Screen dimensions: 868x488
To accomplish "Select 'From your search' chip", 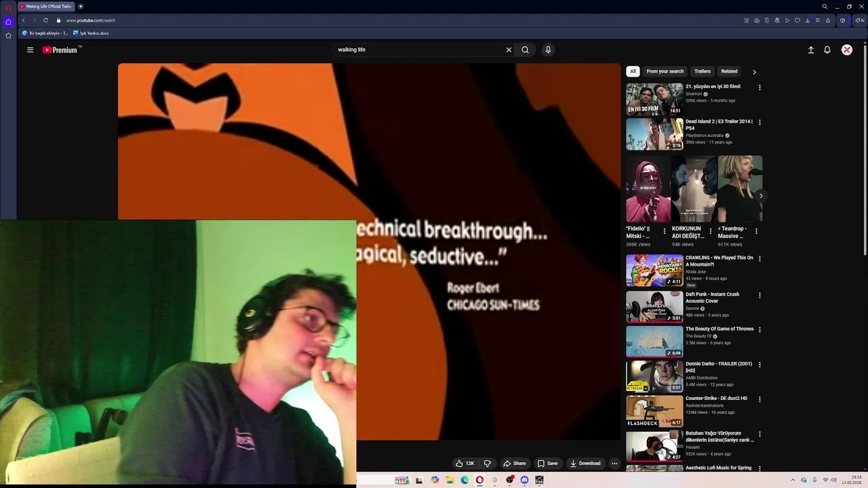I will pyautogui.click(x=665, y=71).
